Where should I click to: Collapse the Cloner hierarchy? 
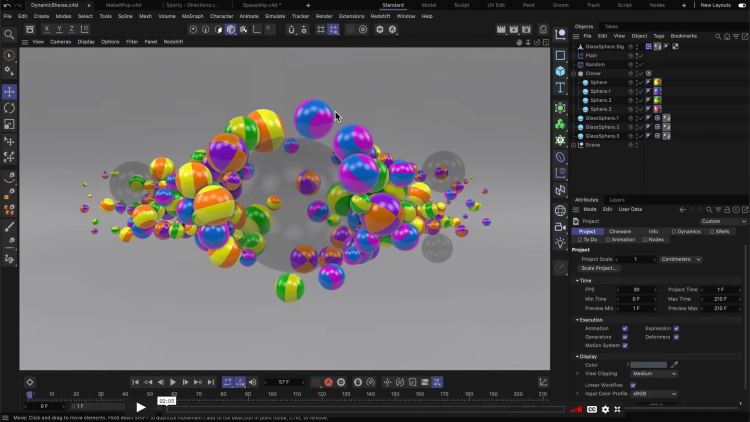tap(574, 74)
